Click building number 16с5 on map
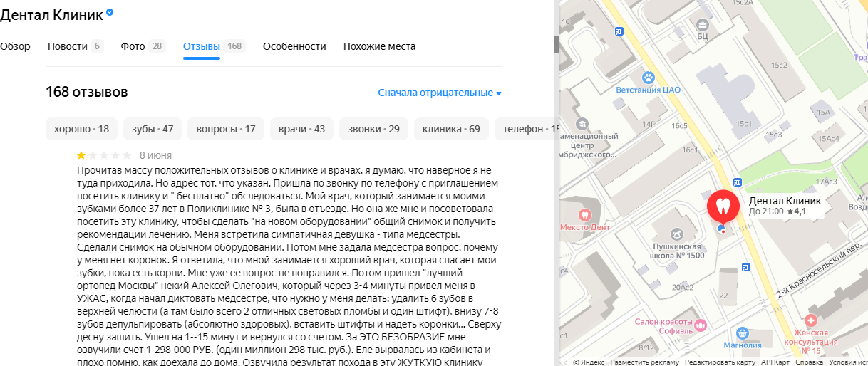868x366 pixels. click(678, 125)
